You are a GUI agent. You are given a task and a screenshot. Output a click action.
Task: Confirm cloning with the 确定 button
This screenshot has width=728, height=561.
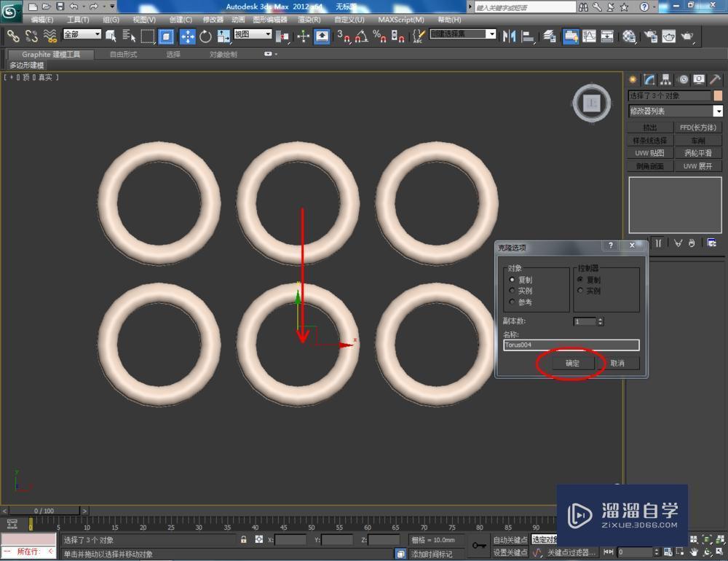coord(574,363)
